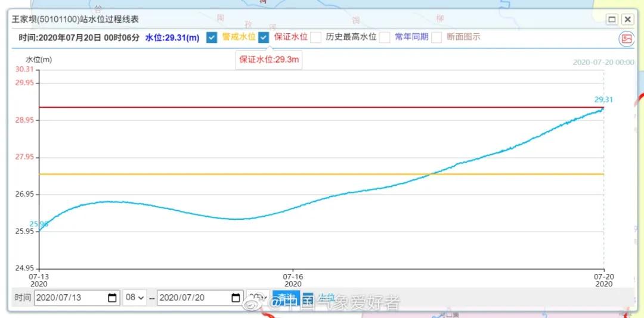Click the 07-13 x-axis date label
Viewport: 644px width, 318px height.
39,277
